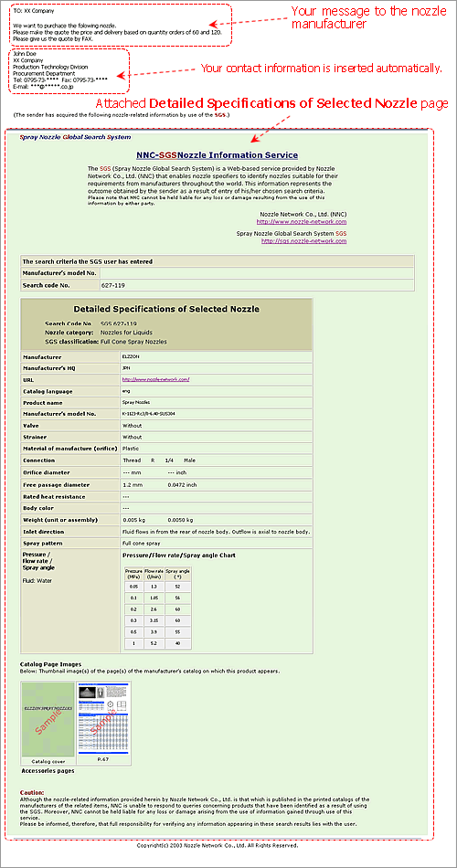Select the pressure cell 0.05

[133, 587]
